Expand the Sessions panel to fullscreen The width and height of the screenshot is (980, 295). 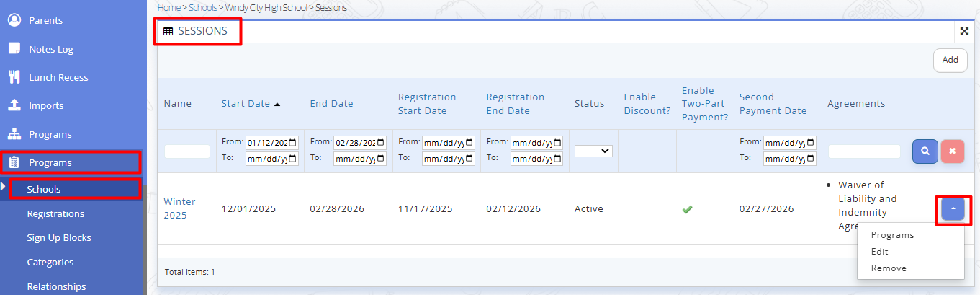point(964,32)
